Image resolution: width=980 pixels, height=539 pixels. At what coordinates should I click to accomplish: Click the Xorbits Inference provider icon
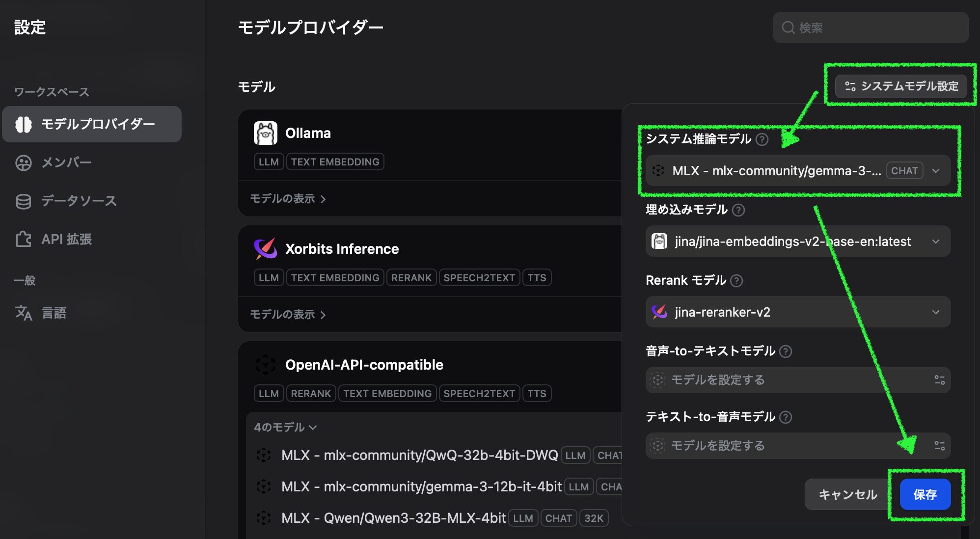266,248
